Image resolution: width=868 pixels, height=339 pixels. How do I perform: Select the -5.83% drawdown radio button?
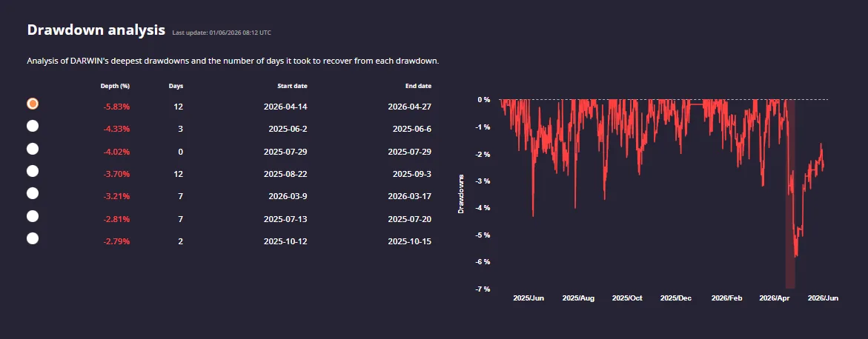point(33,104)
